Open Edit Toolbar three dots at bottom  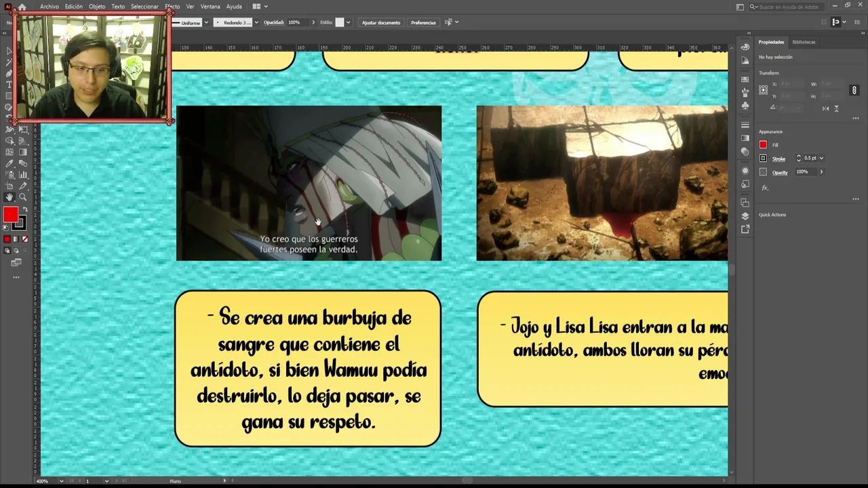(x=16, y=277)
